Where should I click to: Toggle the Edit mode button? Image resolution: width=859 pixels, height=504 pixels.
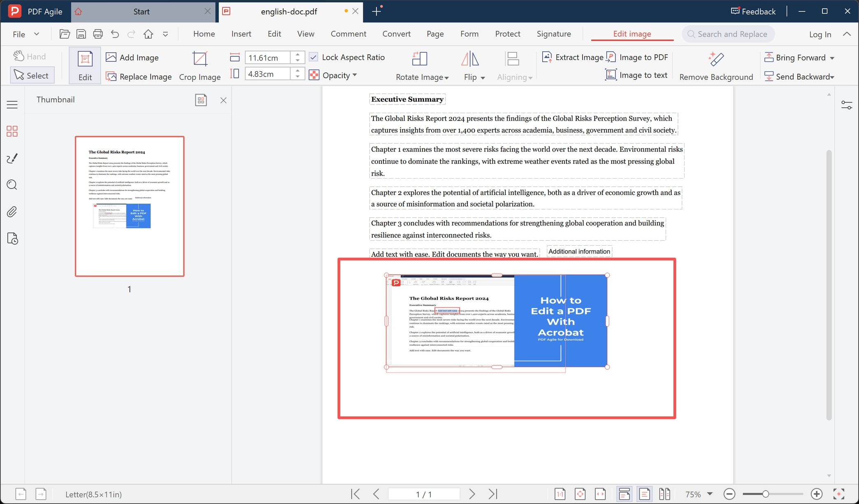[x=85, y=66]
